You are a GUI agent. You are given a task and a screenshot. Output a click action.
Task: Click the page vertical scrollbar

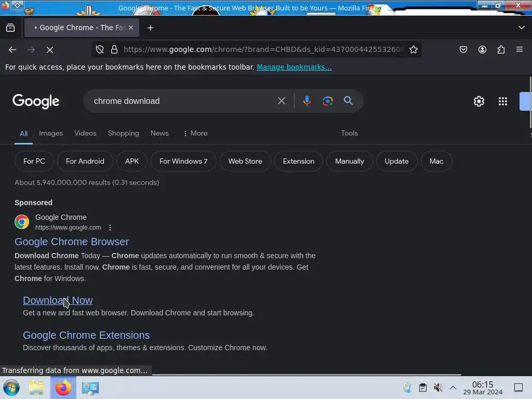tap(530, 102)
